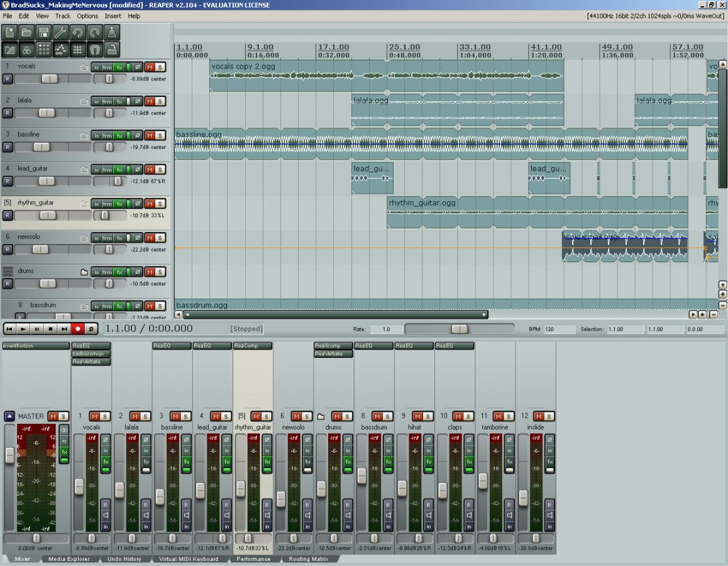
Task: Click folder icon on drums mixer strip
Action: (x=321, y=416)
